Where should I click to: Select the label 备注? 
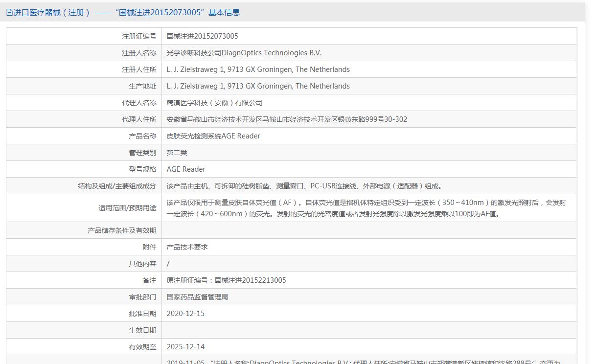coord(149,280)
